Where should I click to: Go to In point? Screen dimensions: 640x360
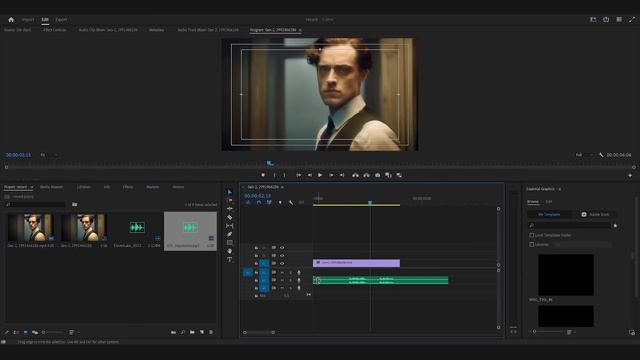299,175
